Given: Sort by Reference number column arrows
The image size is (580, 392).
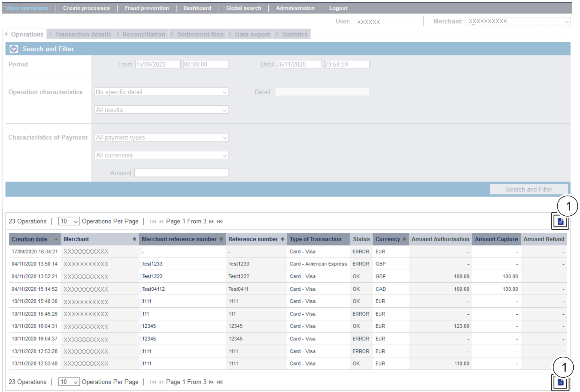Looking at the screenshot, I should [283, 239].
